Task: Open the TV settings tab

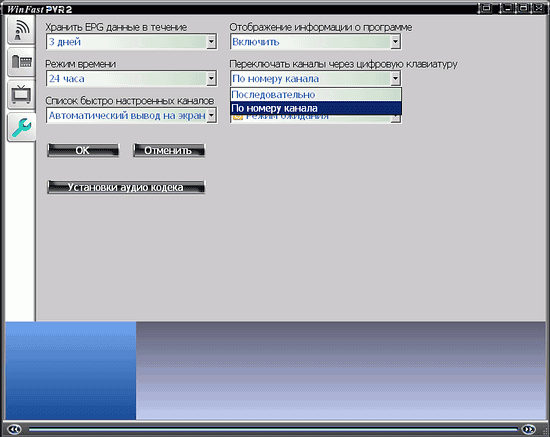Action: [21, 95]
